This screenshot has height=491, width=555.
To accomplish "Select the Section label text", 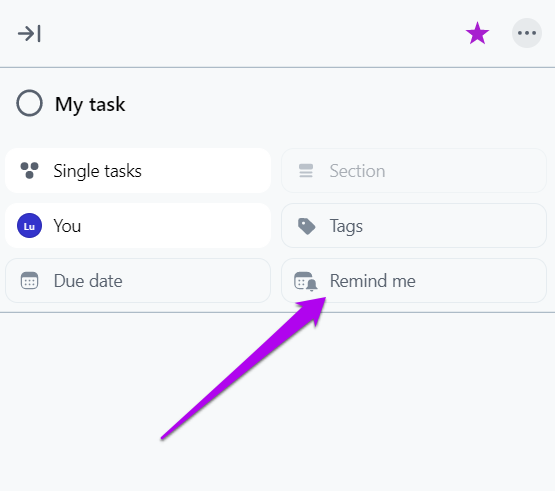I will [x=357, y=171].
